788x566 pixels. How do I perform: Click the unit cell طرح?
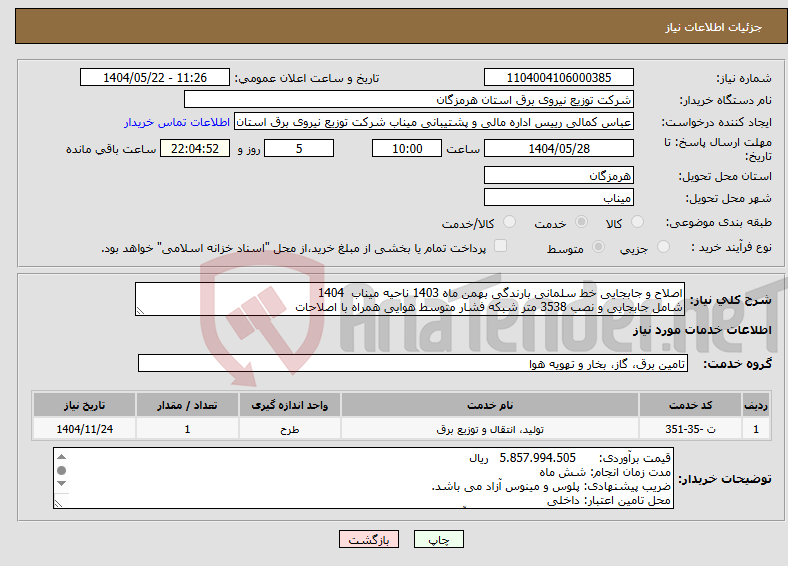(x=290, y=429)
